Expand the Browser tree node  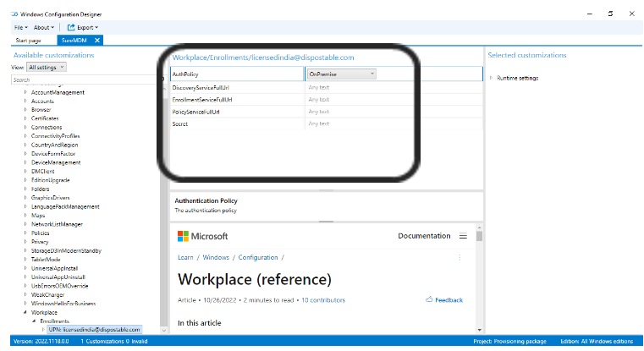coord(25,110)
